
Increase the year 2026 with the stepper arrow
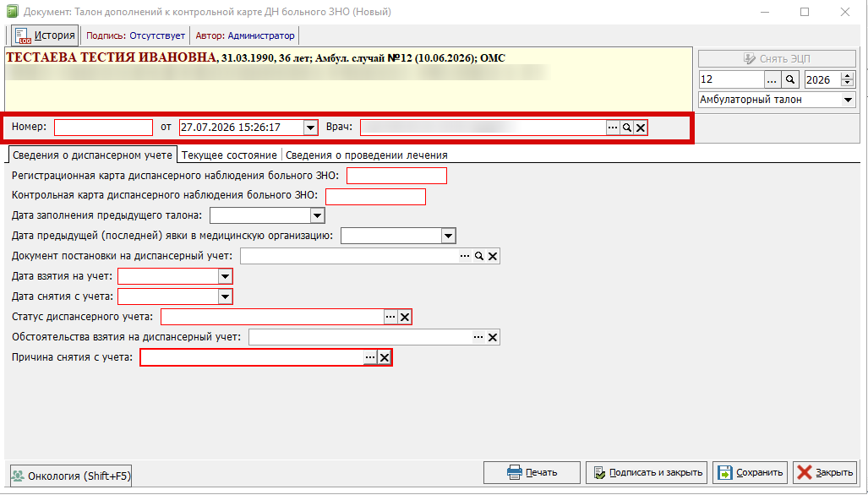pos(847,76)
